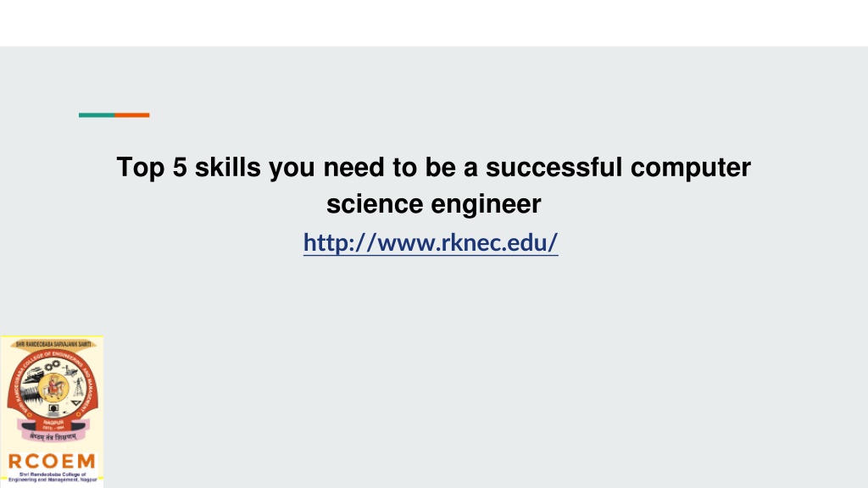Click the small triangle icon in emblem
This screenshot has height=488, width=868.
click(76, 403)
